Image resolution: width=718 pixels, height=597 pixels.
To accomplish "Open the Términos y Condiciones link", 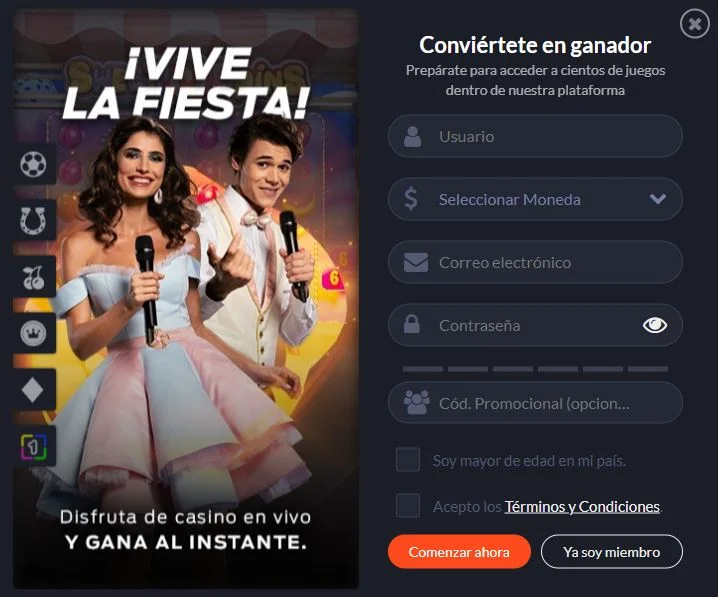I will [x=582, y=507].
